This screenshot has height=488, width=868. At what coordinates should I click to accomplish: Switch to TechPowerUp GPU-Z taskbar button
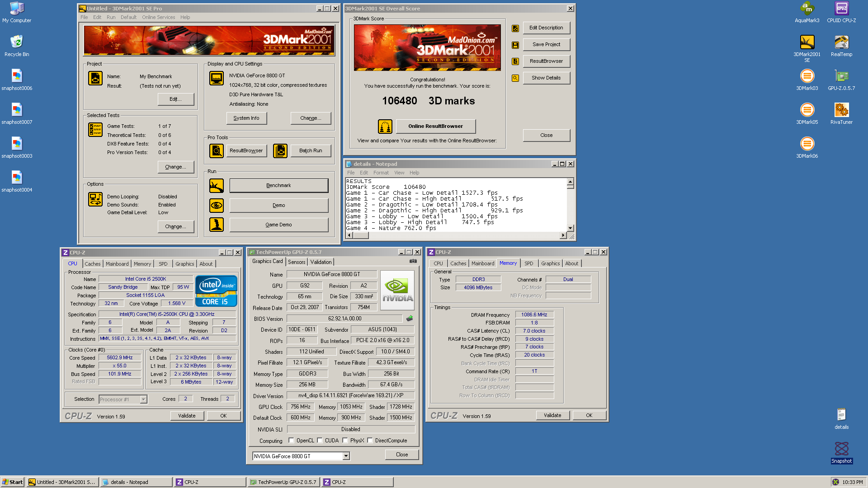pos(283,482)
